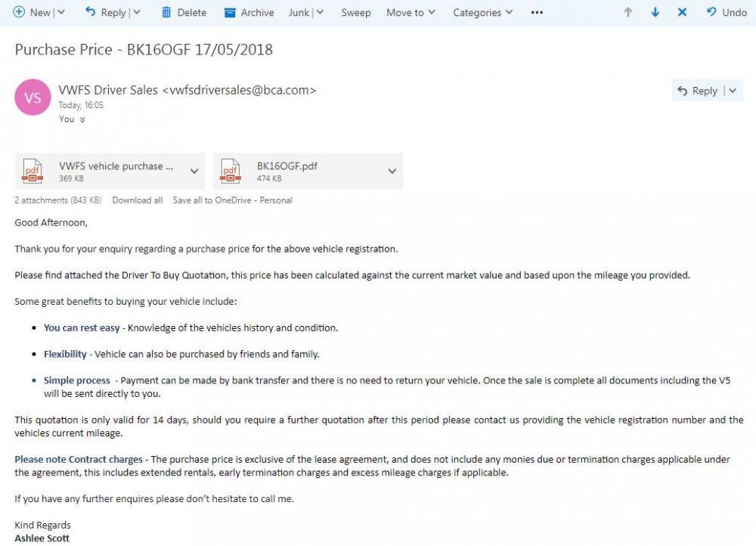Click the Archive box icon
Screen dimensions: 756x546
(x=230, y=13)
